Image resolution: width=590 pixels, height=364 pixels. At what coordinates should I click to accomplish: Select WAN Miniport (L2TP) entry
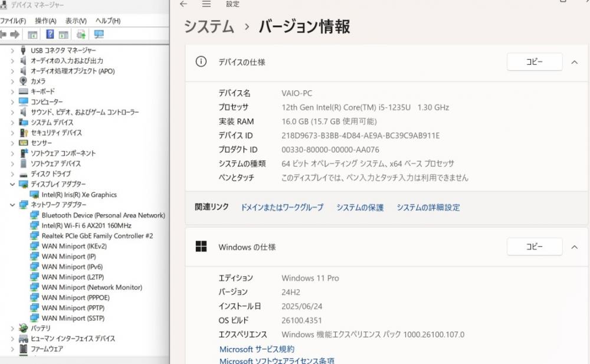click(x=73, y=277)
